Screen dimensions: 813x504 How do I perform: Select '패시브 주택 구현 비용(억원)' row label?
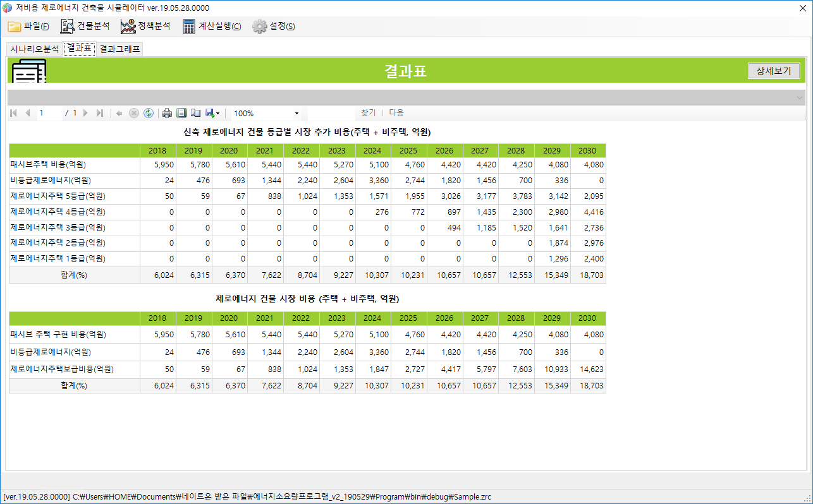click(x=57, y=334)
